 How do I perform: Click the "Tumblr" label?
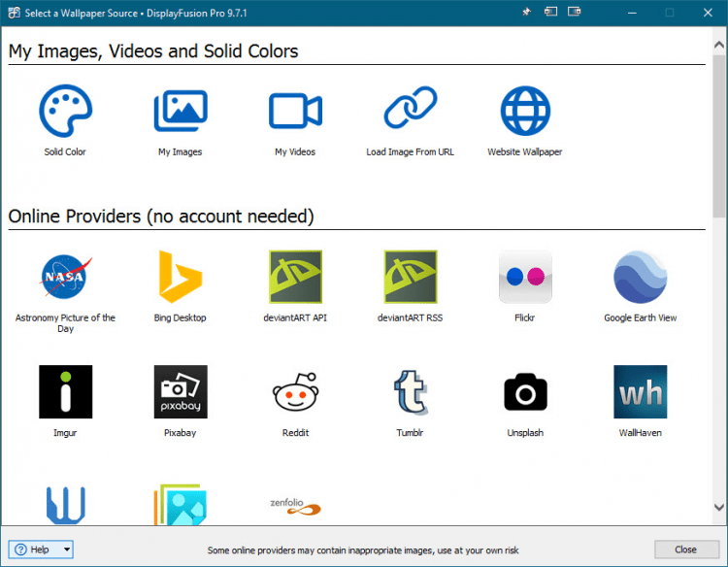click(x=410, y=433)
